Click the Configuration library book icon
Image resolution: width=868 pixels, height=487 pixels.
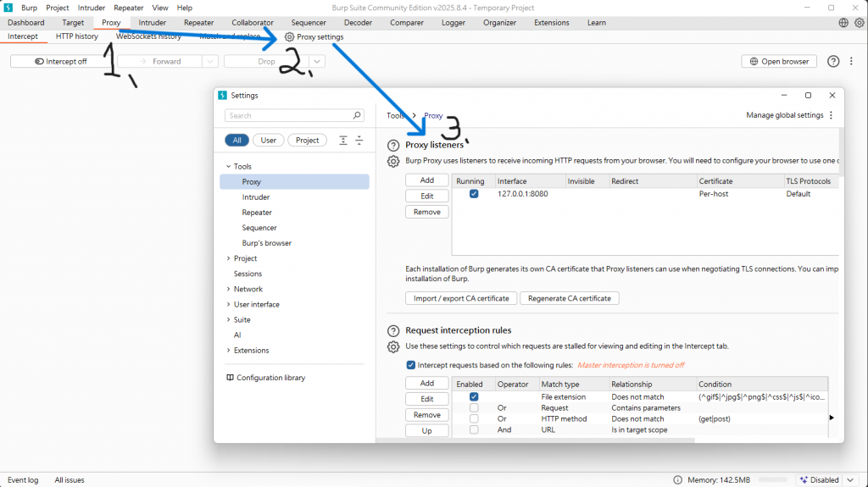coord(230,378)
